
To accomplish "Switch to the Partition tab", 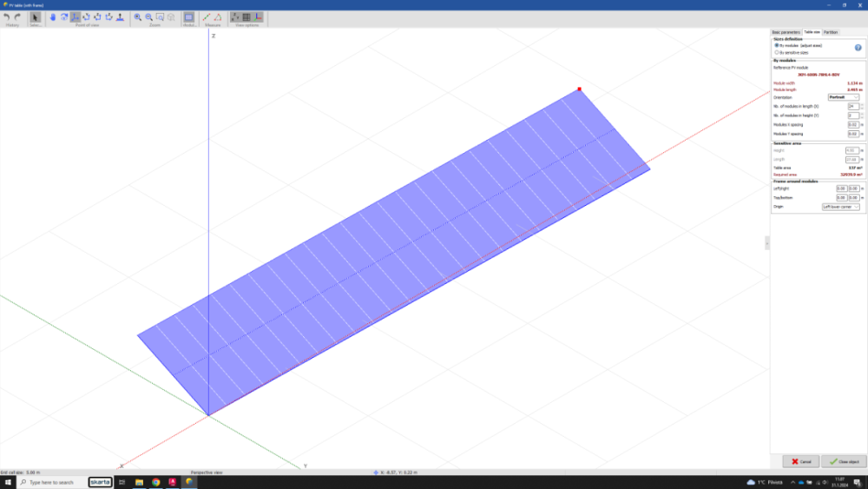I will (x=831, y=32).
